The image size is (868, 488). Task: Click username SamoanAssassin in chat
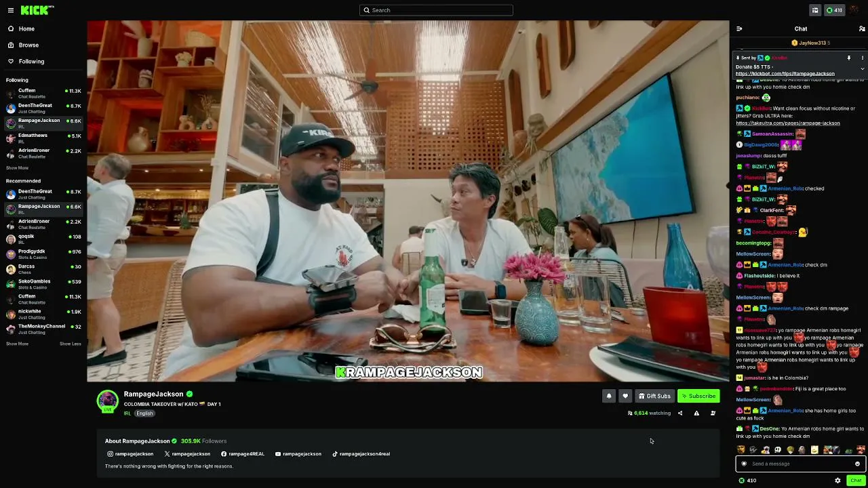[772, 134]
